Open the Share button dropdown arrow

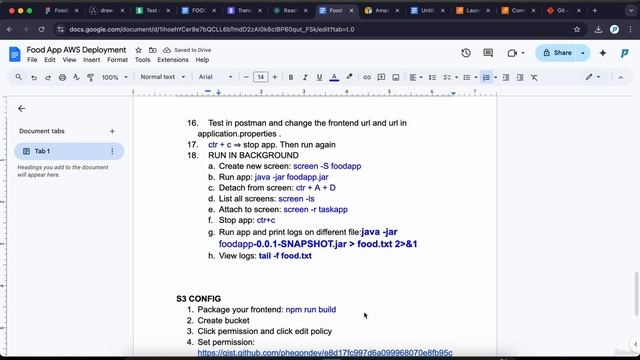(x=582, y=53)
